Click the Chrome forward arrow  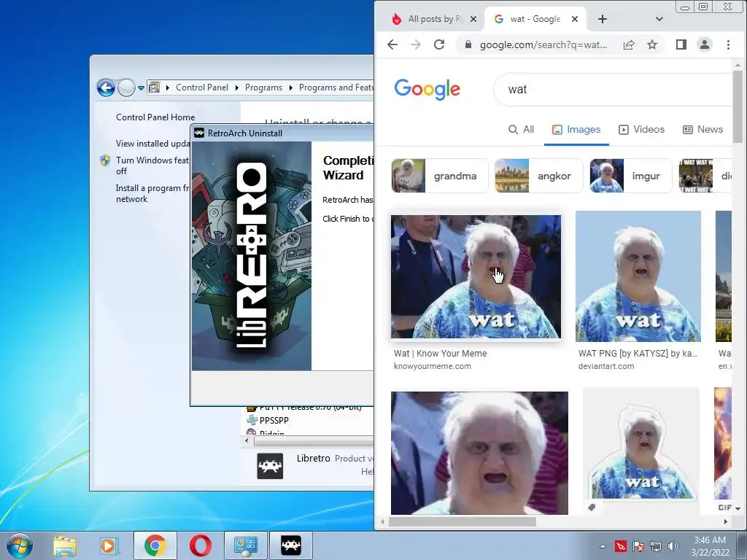pos(416,44)
